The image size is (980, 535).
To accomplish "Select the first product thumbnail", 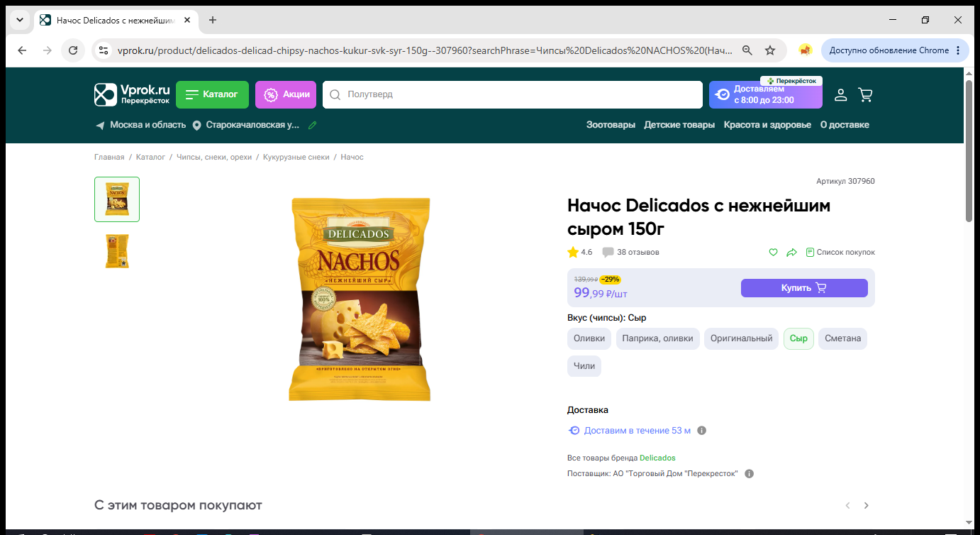I will coord(117,199).
